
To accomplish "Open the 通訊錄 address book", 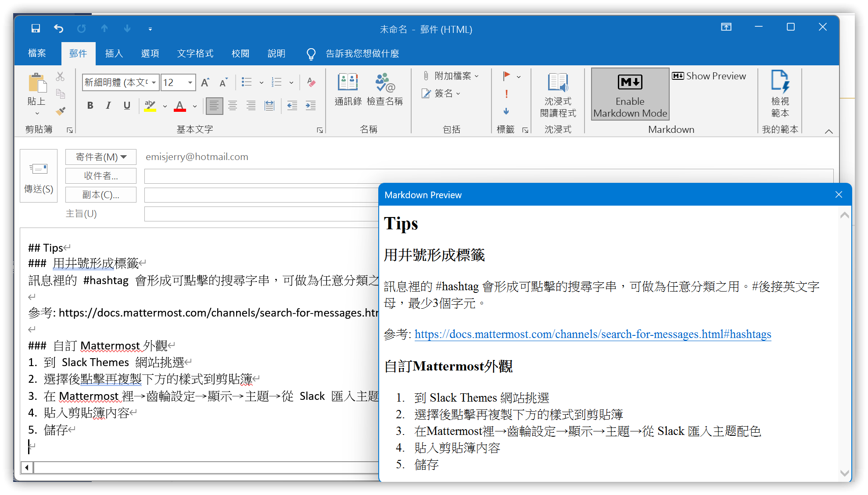I will tap(348, 90).
